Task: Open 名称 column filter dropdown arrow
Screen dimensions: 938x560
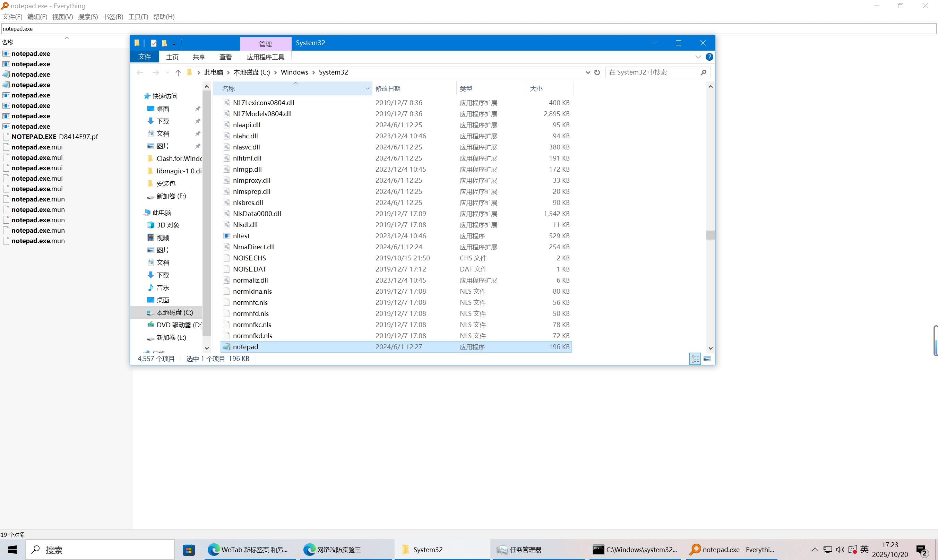Action: (367, 88)
